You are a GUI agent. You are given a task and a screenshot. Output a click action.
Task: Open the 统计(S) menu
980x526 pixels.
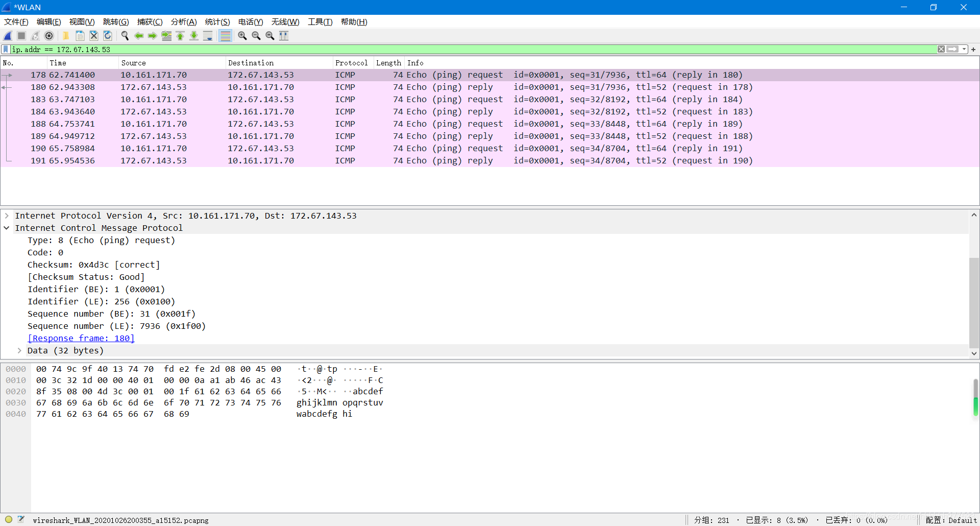tap(217, 22)
